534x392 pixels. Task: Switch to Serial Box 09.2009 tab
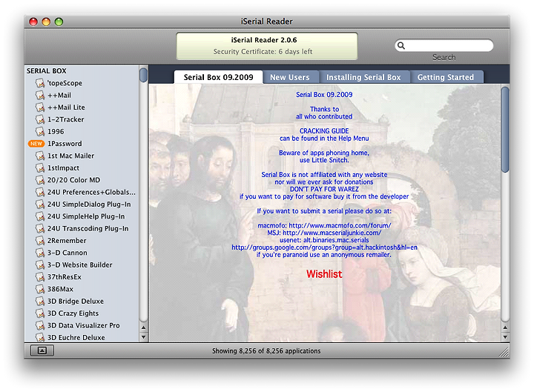(218, 77)
